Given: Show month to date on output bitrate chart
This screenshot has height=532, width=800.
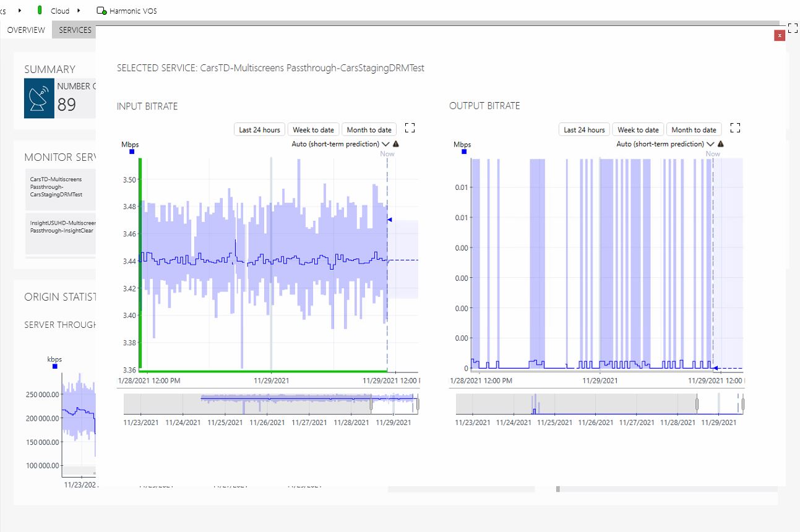Looking at the screenshot, I should (x=694, y=130).
